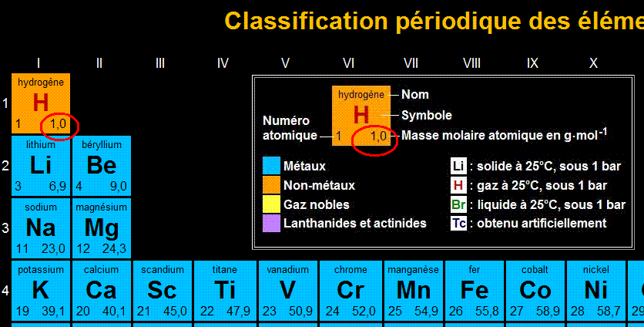Click the chrome Cr element tile

click(x=351, y=291)
